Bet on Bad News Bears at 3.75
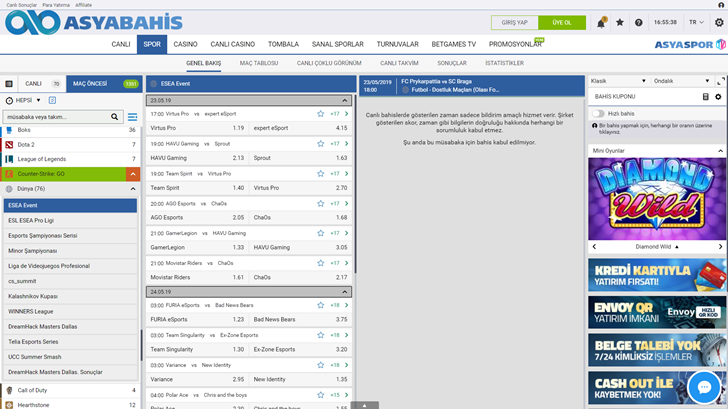 coord(300,319)
